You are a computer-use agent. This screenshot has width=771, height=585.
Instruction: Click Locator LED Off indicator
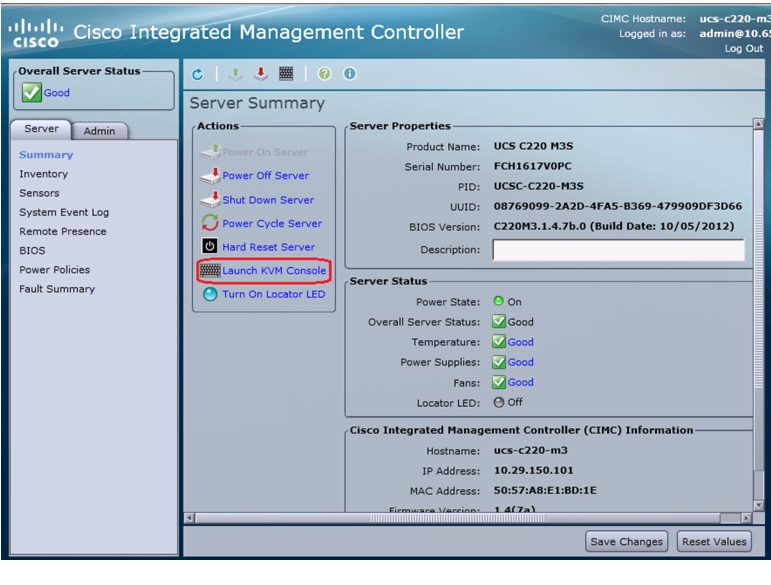pos(499,402)
